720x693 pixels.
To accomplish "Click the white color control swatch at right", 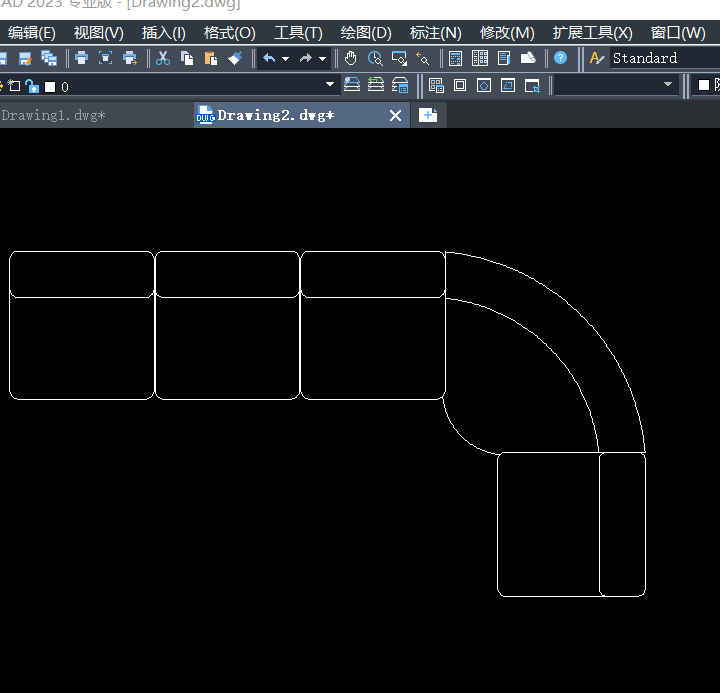I will coord(704,85).
